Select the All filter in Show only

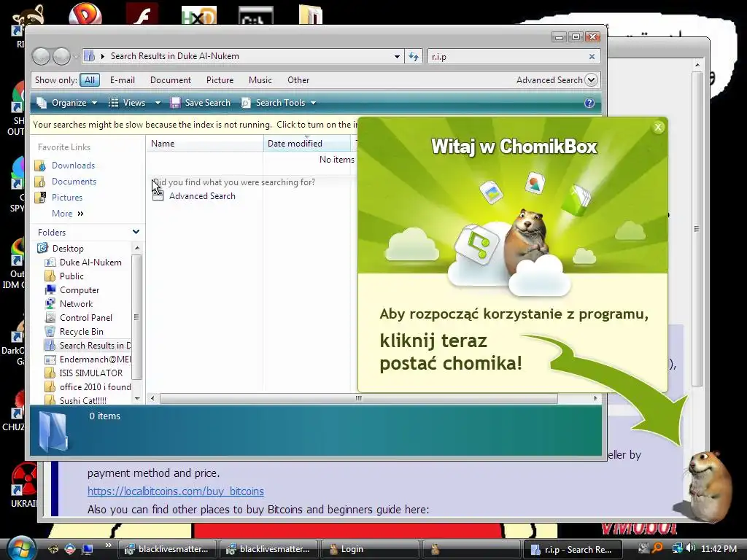pos(90,80)
